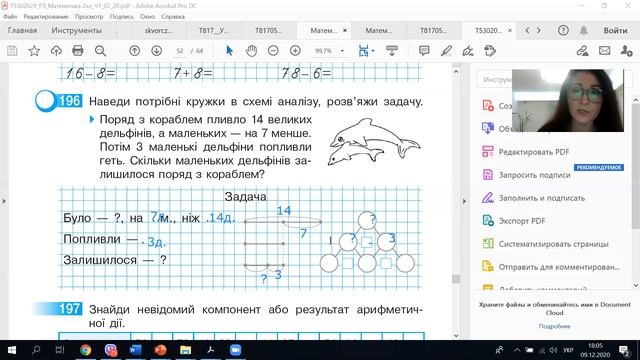Zoom in with the plus icon
The image size is (640, 360).
[295, 51]
